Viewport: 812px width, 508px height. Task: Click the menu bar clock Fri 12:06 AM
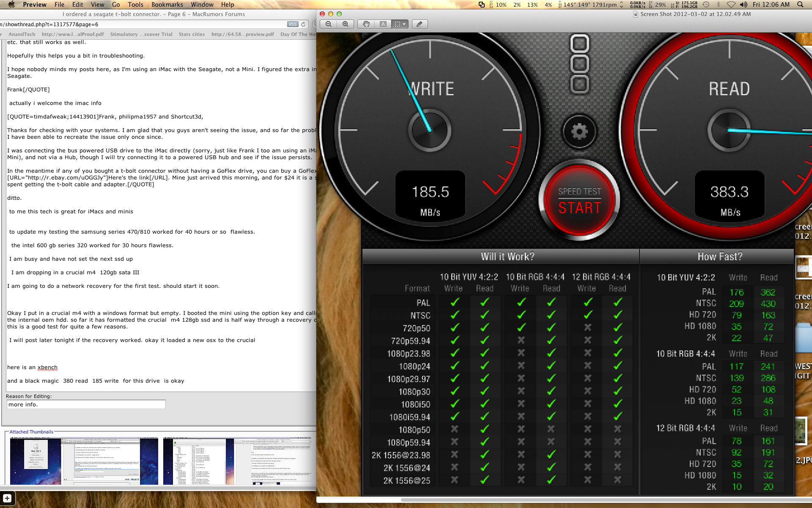[771, 5]
